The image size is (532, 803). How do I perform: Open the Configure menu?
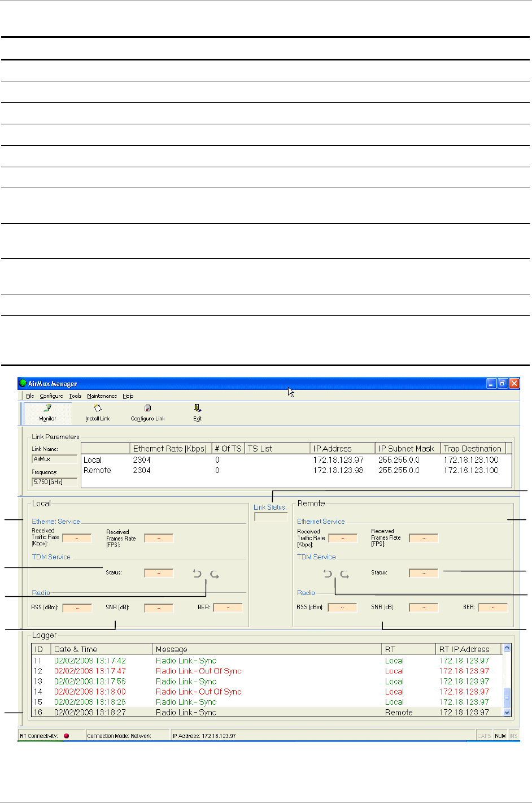pyautogui.click(x=51, y=396)
